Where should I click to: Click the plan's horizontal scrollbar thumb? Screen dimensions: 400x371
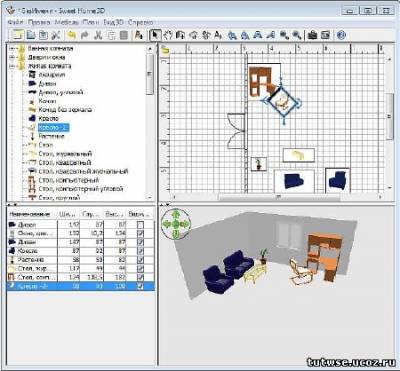click(x=279, y=197)
